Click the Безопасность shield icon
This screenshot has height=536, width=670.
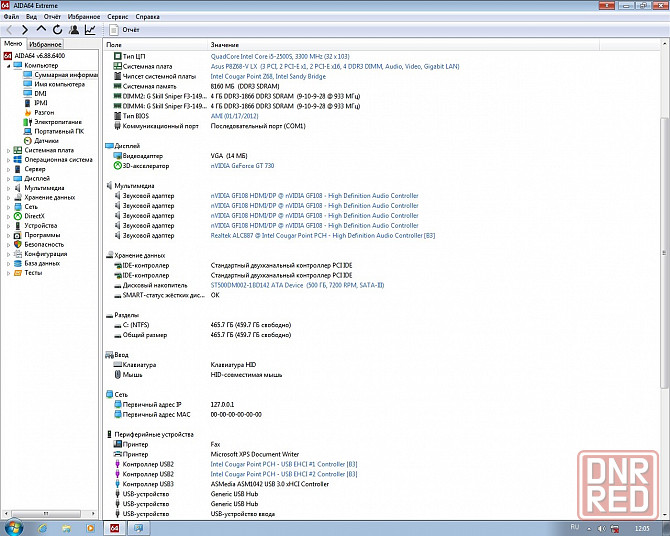(18, 244)
